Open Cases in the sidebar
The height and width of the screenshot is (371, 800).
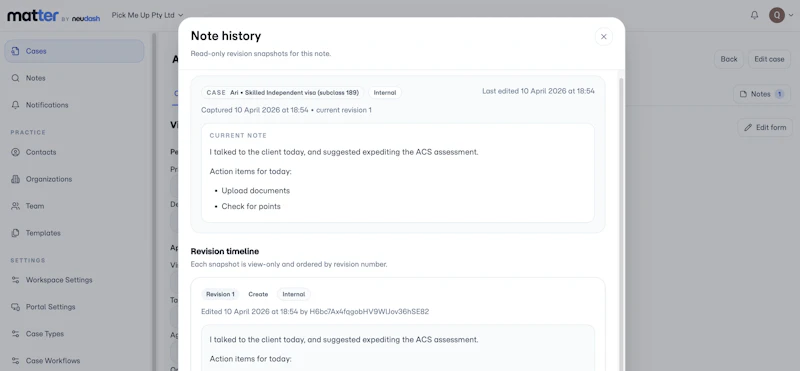tap(74, 51)
